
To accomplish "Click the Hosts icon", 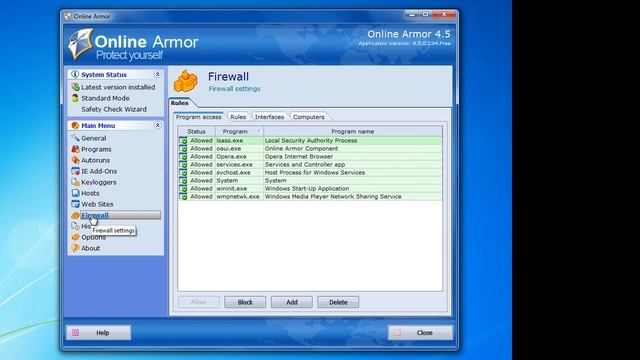I will 76,193.
